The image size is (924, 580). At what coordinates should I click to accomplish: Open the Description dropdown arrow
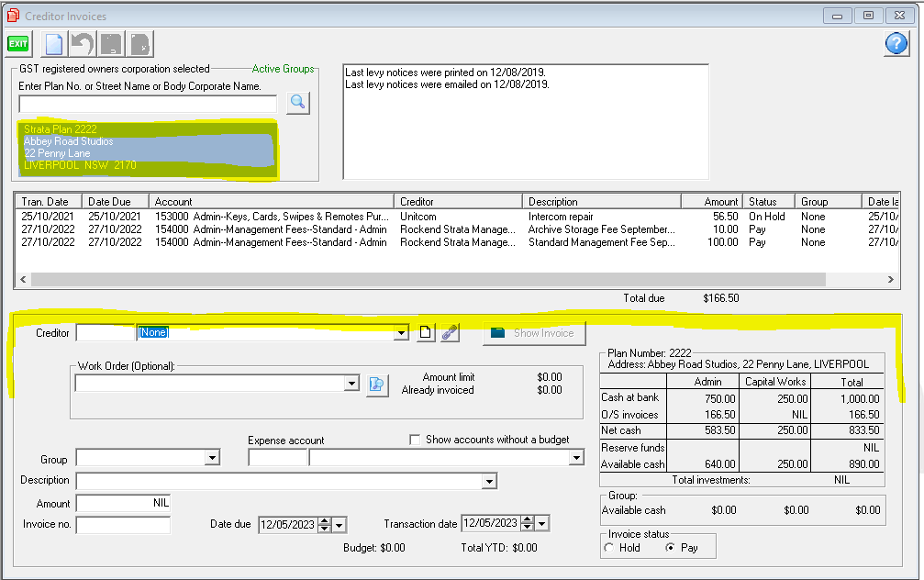489,482
